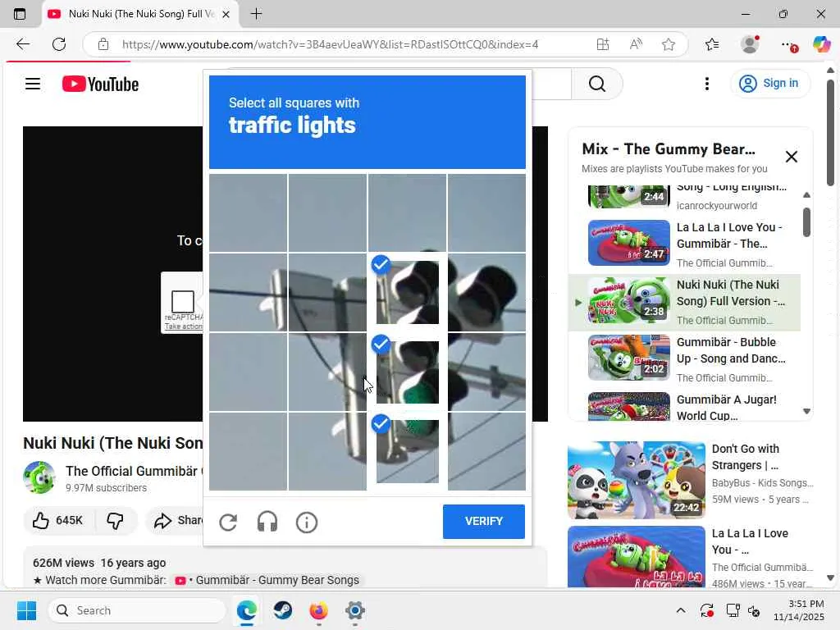Screen dimensions: 840x630
Task: Click the Sign in button
Action: click(x=769, y=84)
